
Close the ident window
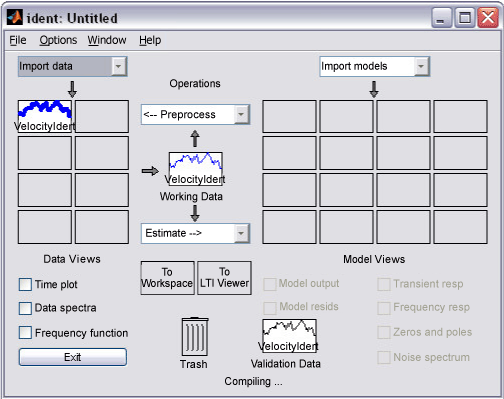pos(488,18)
